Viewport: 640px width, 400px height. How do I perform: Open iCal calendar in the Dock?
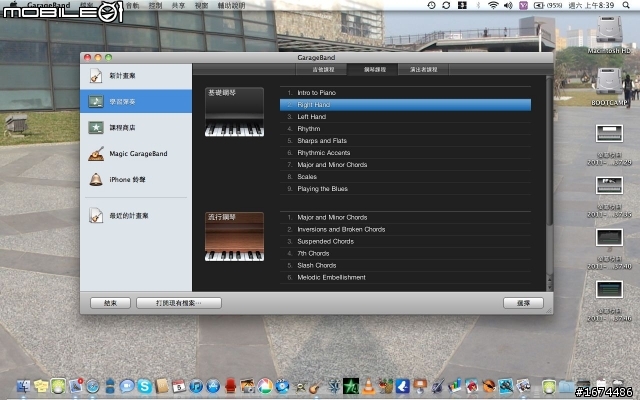pyautogui.click(x=178, y=386)
